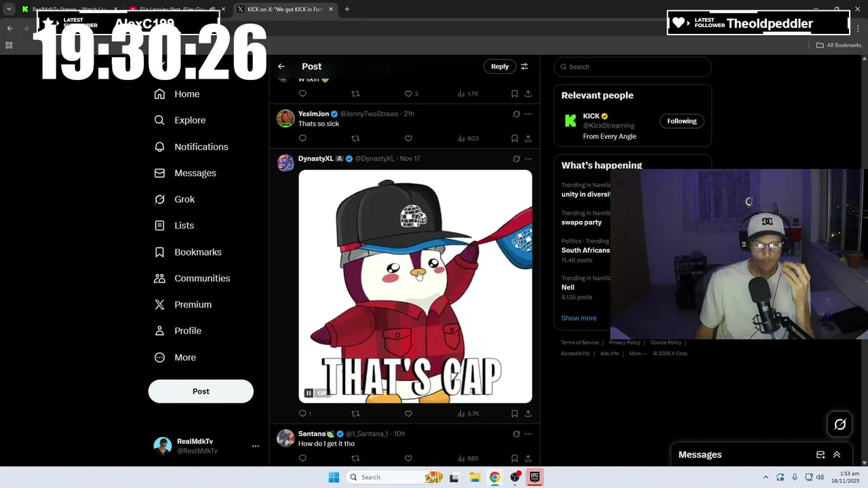868x488 pixels.
Task: Open RealMdkTv account options ellipsis
Action: (256, 446)
